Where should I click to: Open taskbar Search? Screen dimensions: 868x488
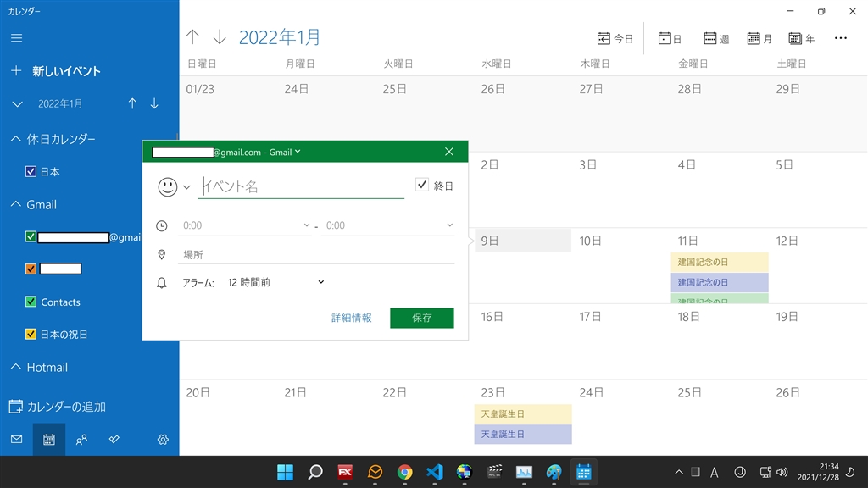tap(315, 472)
